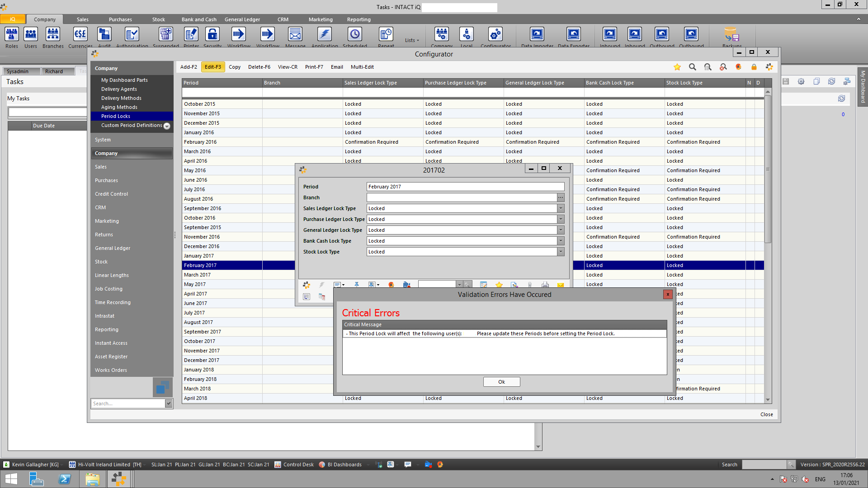This screenshot has height=488, width=868.
Task: Click the favorites star in the Configurator toolbar
Action: (x=677, y=66)
